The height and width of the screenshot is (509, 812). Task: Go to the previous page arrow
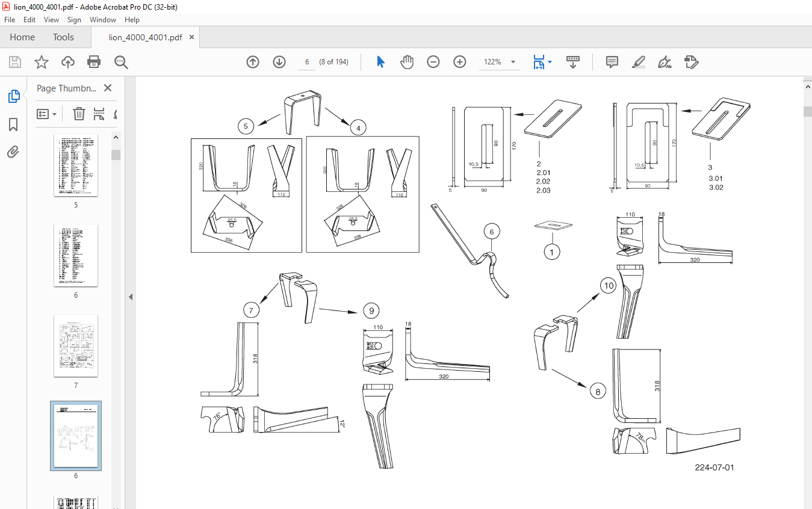(253, 62)
